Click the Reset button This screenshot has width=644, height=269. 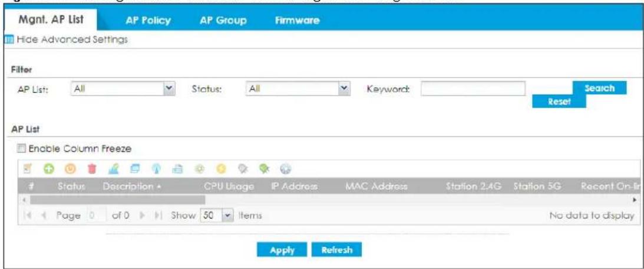[x=559, y=101]
